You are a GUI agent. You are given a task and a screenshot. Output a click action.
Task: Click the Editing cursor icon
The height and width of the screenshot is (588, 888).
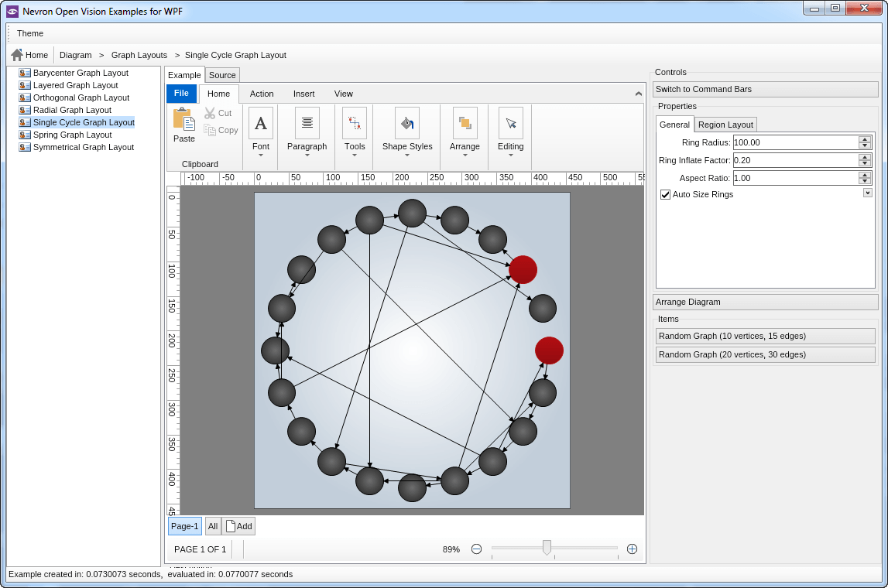510,123
